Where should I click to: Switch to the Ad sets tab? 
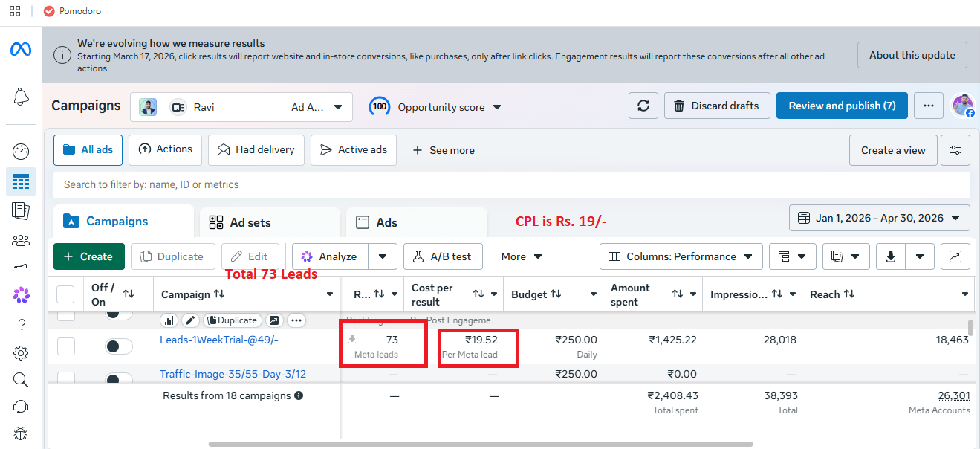269,222
